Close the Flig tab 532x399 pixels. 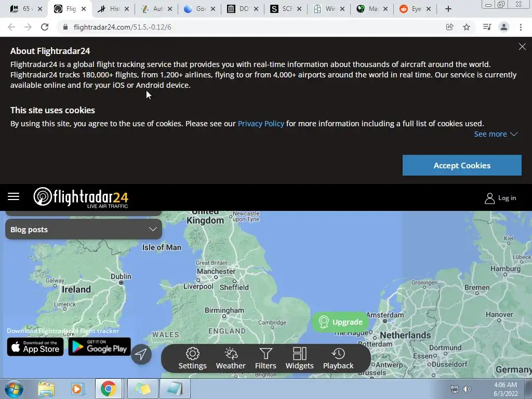84,9
